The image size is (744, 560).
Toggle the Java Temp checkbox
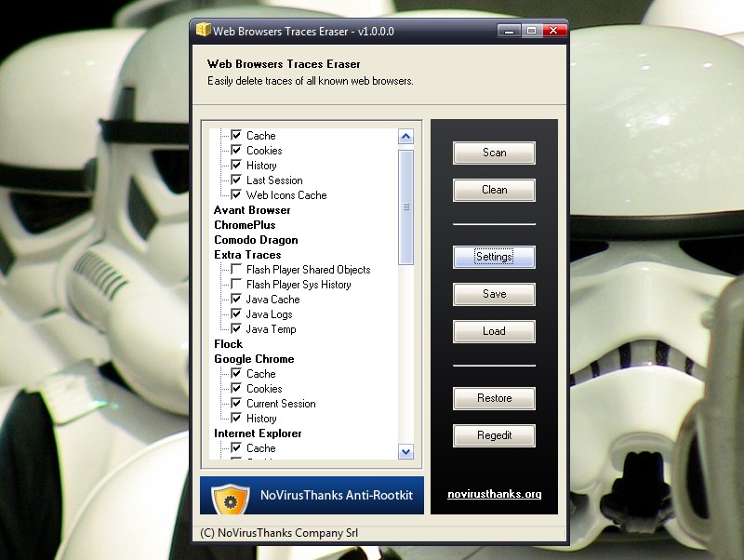(x=236, y=328)
